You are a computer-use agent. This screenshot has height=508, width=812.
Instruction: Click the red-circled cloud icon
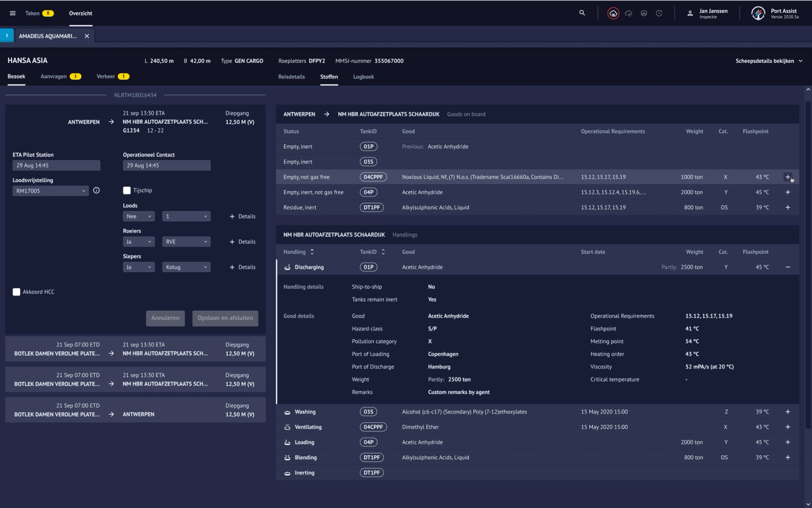pos(613,13)
